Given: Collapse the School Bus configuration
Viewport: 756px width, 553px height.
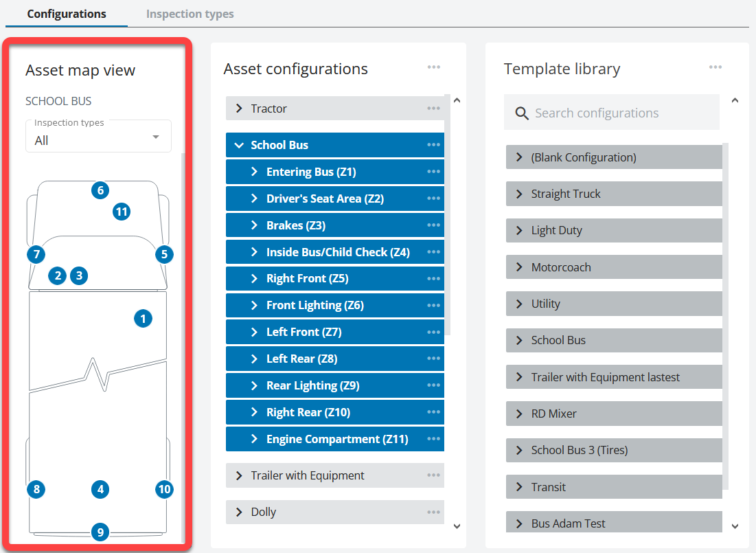Looking at the screenshot, I should (x=239, y=145).
